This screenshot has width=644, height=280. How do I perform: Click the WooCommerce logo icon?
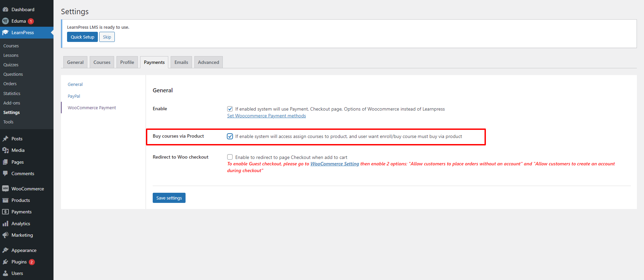5,189
